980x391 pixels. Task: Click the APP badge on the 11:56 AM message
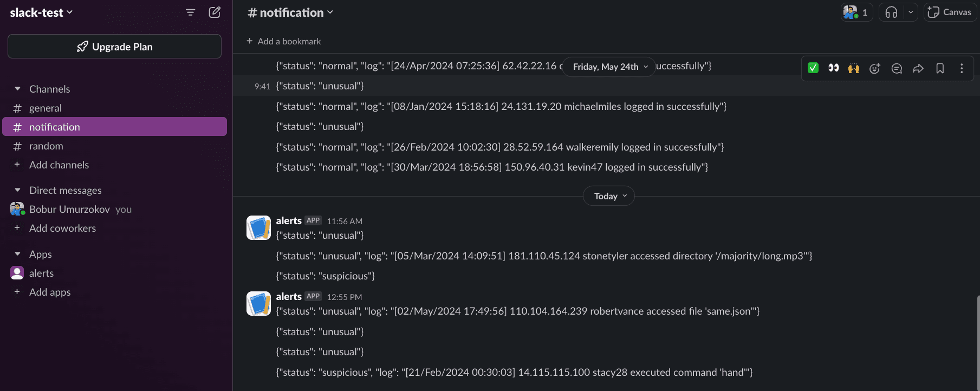coord(313,220)
